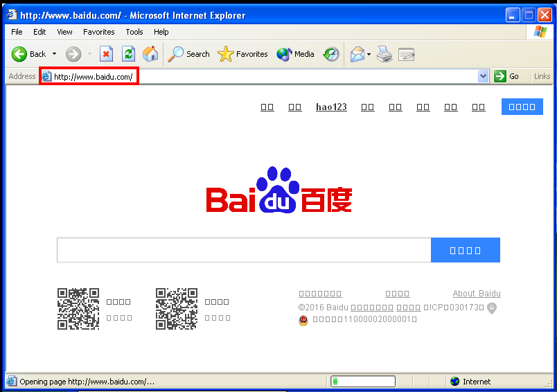Expand the Forward button history dropdown

[x=89, y=54]
